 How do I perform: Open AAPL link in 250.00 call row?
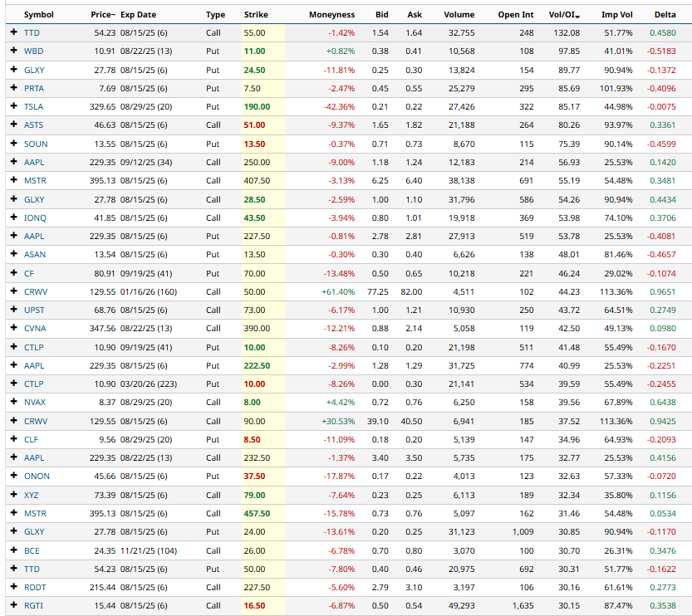[34, 162]
